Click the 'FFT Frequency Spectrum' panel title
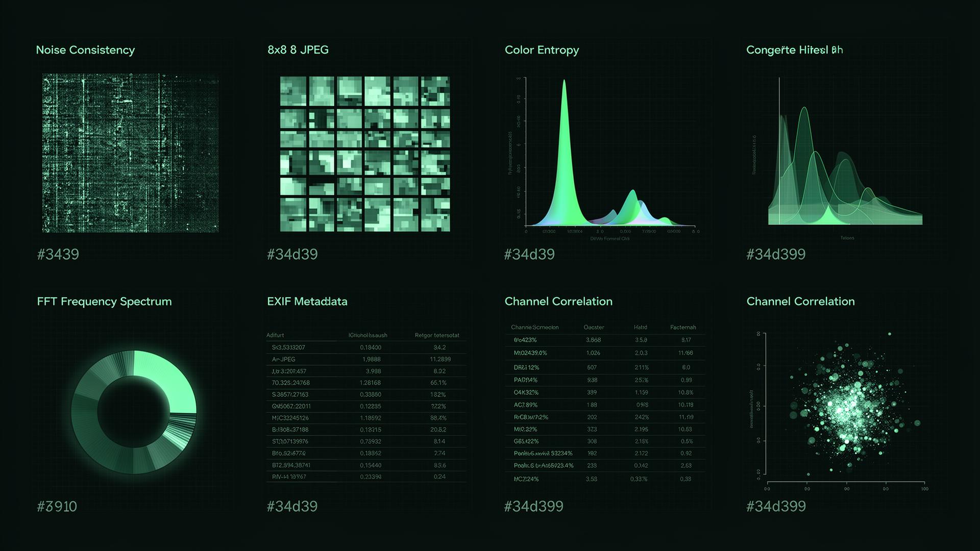The height and width of the screenshot is (551, 980). pyautogui.click(x=104, y=302)
